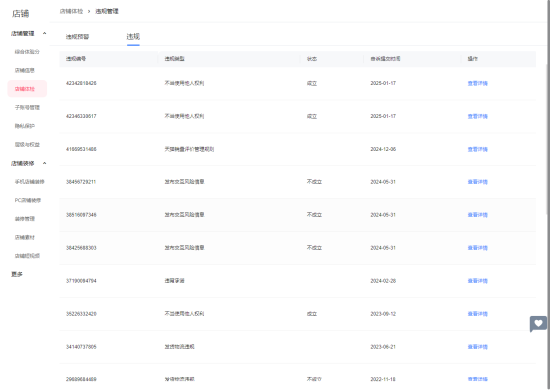Click the 申诉提交时间 column header

(x=385, y=59)
